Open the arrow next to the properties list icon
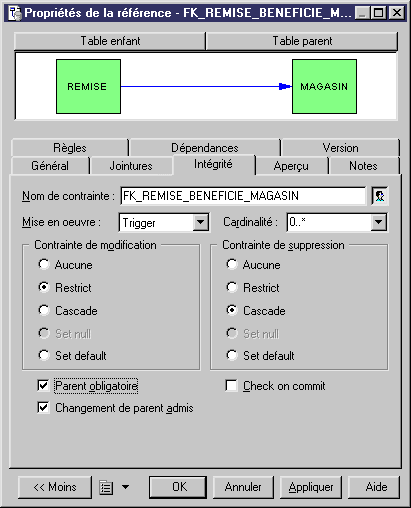 pyautogui.click(x=125, y=487)
